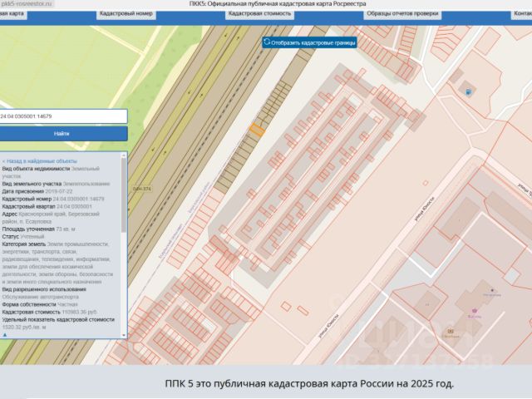Click the Кадастровый номер row in info panel

click(53, 199)
